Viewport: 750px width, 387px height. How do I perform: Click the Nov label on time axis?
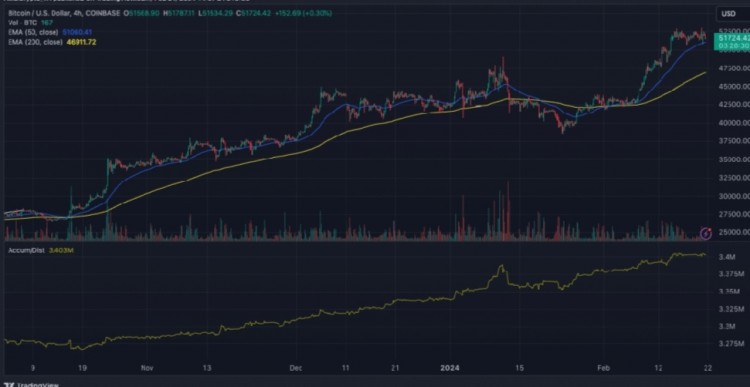click(147, 368)
